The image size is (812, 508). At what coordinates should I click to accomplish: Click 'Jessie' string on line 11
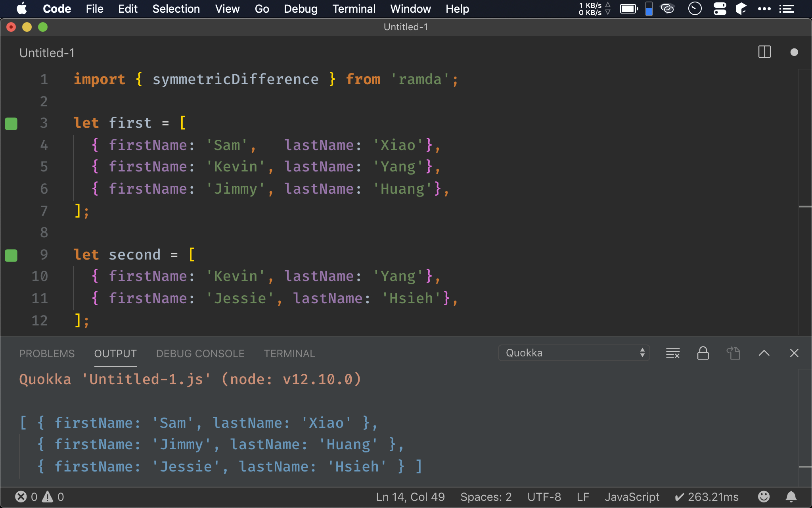pyautogui.click(x=240, y=298)
